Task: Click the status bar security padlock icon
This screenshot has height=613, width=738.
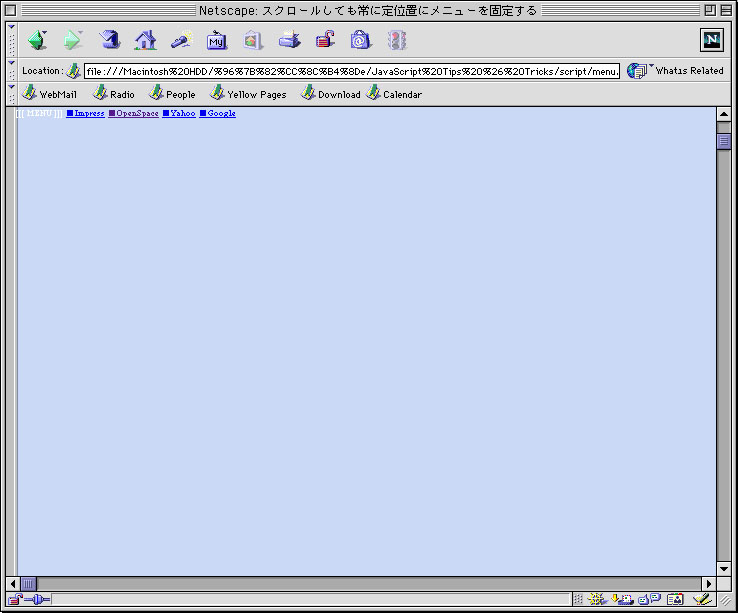Action: 15,599
